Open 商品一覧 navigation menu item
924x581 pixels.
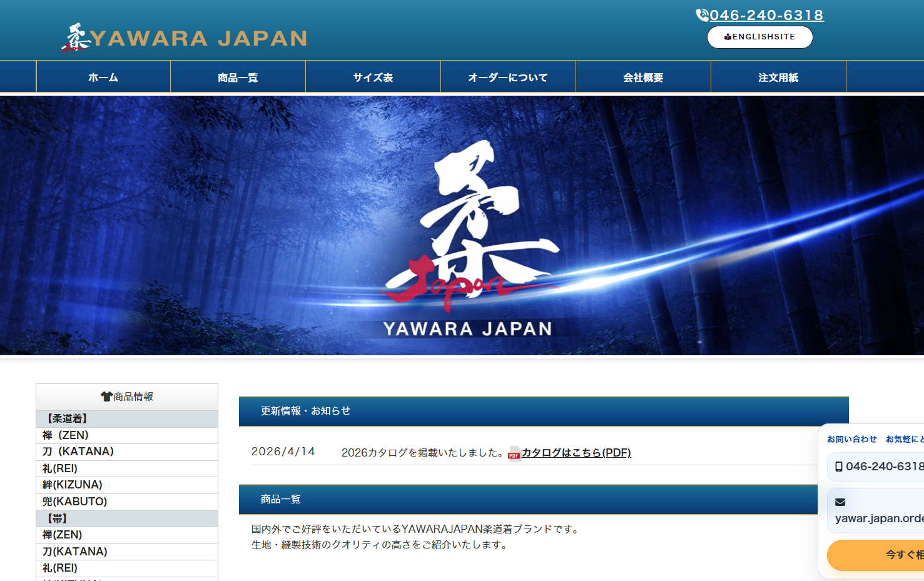pyautogui.click(x=238, y=77)
